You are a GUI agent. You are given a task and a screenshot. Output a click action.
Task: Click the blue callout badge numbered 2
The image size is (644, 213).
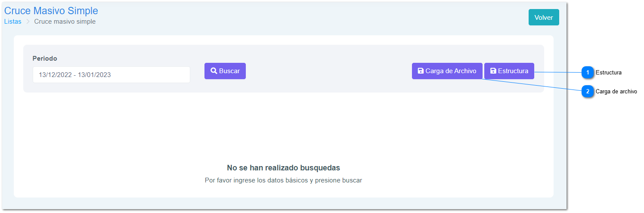click(x=588, y=91)
